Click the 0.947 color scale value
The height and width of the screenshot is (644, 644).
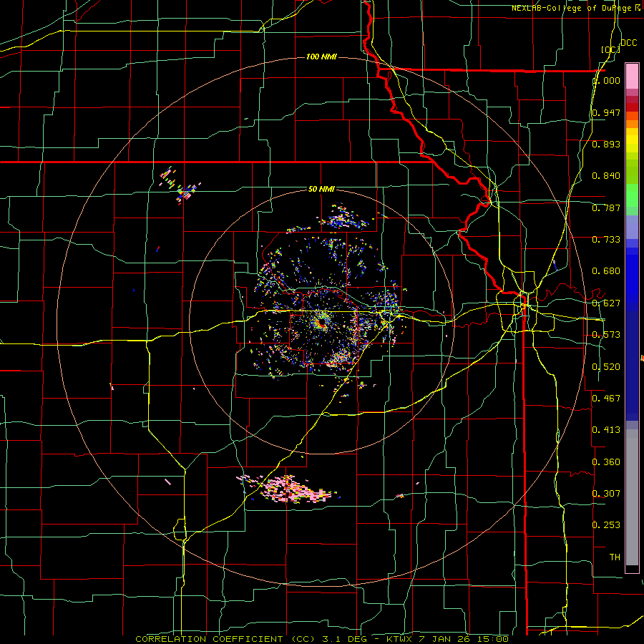pos(606,112)
